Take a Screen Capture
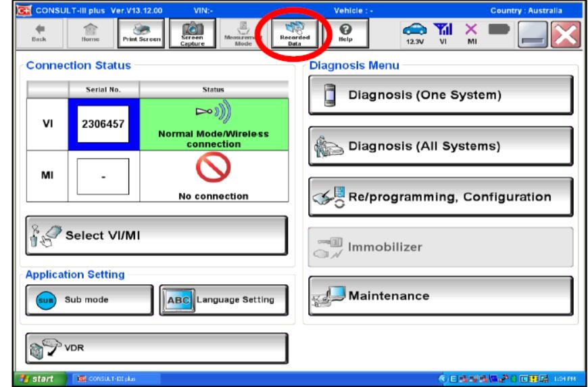Screen dimensions: 588x387 [x=193, y=33]
